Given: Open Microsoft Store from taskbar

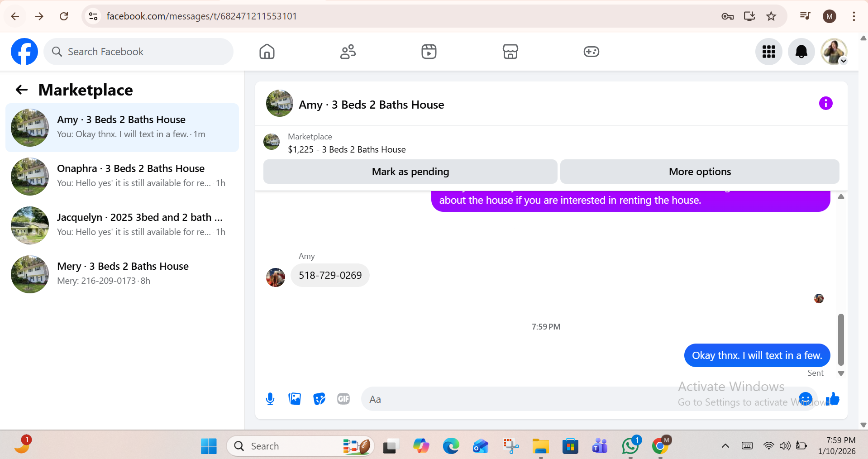Looking at the screenshot, I should coord(570,446).
